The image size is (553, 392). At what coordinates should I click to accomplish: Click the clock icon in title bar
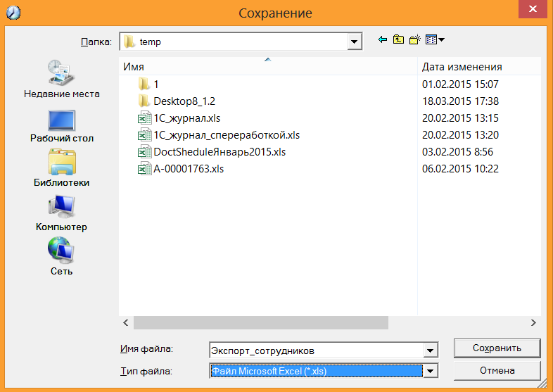[13, 13]
